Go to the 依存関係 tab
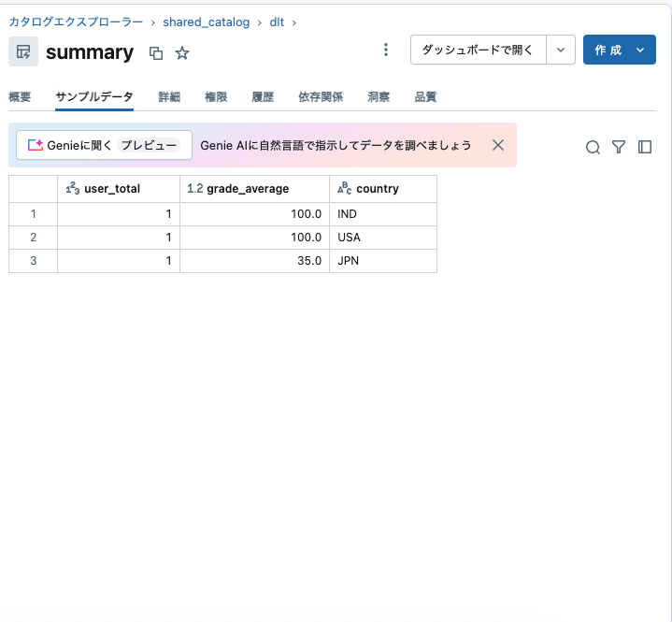Viewport: 672px width, 622px height. pos(321,97)
